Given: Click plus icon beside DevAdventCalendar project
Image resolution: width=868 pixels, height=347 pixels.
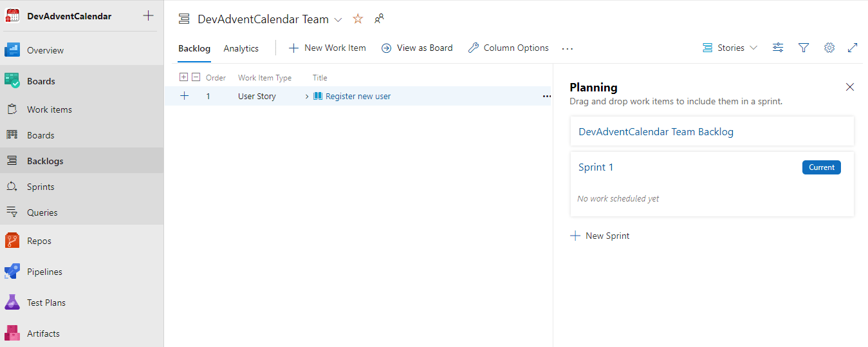Looking at the screenshot, I should 149,16.
